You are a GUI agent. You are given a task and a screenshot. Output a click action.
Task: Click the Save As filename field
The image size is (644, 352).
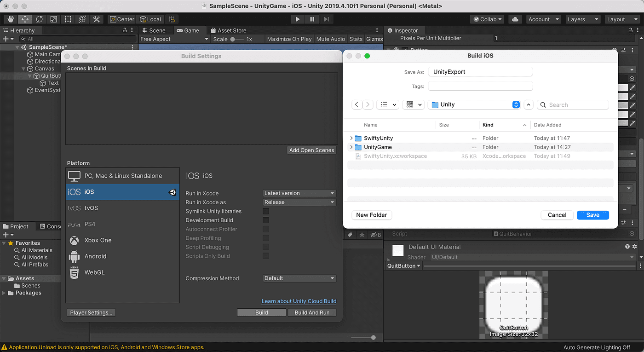point(480,72)
